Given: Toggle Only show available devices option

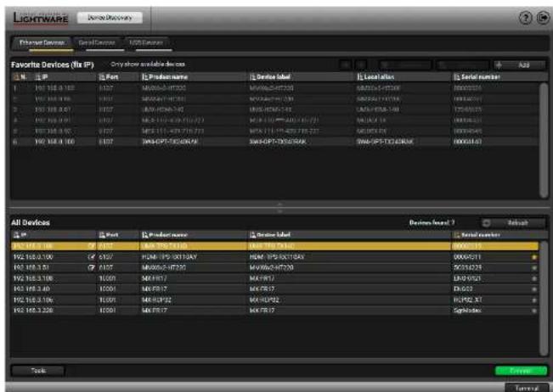Looking at the screenshot, I should point(148,64).
